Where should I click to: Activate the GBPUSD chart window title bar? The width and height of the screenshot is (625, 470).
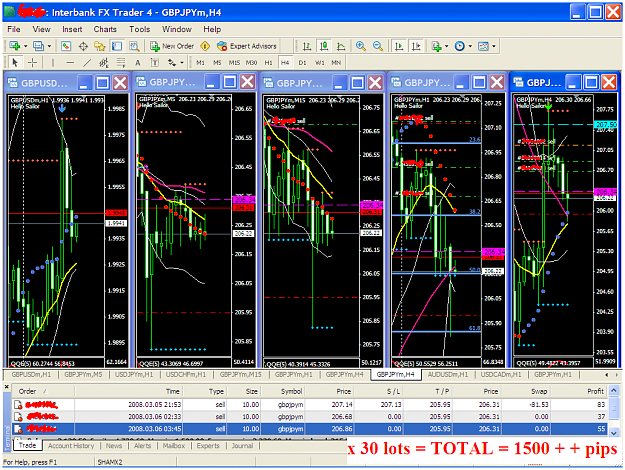tap(43, 83)
